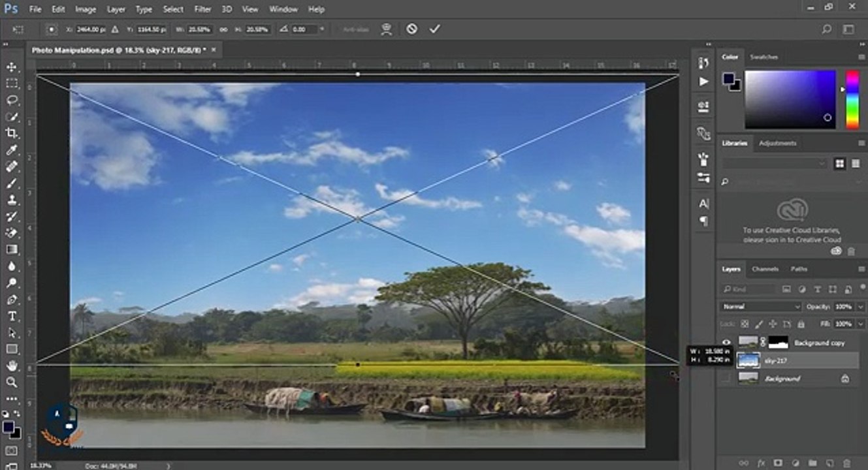Toggle the link between width and height

point(223,29)
